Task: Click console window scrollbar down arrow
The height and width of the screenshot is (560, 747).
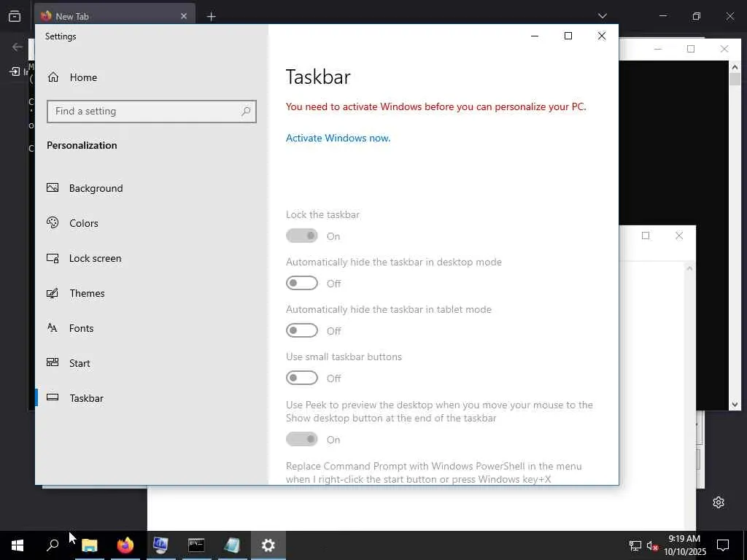Action: point(735,405)
